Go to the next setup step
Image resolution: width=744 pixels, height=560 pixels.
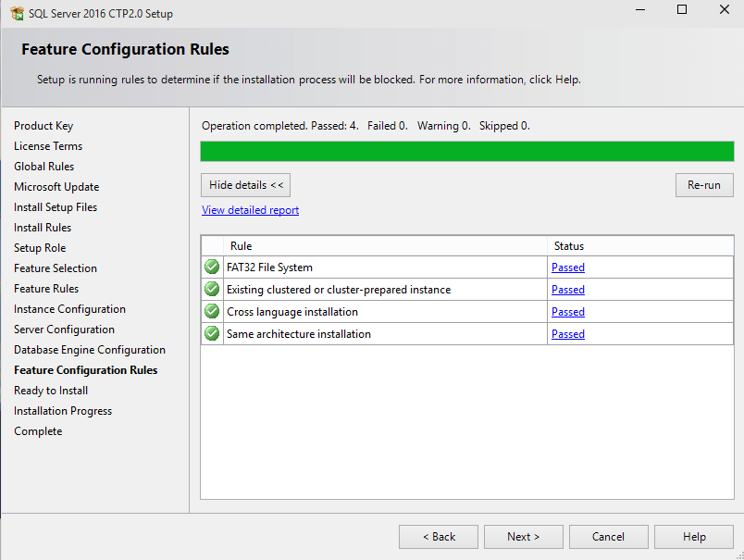[x=524, y=537]
